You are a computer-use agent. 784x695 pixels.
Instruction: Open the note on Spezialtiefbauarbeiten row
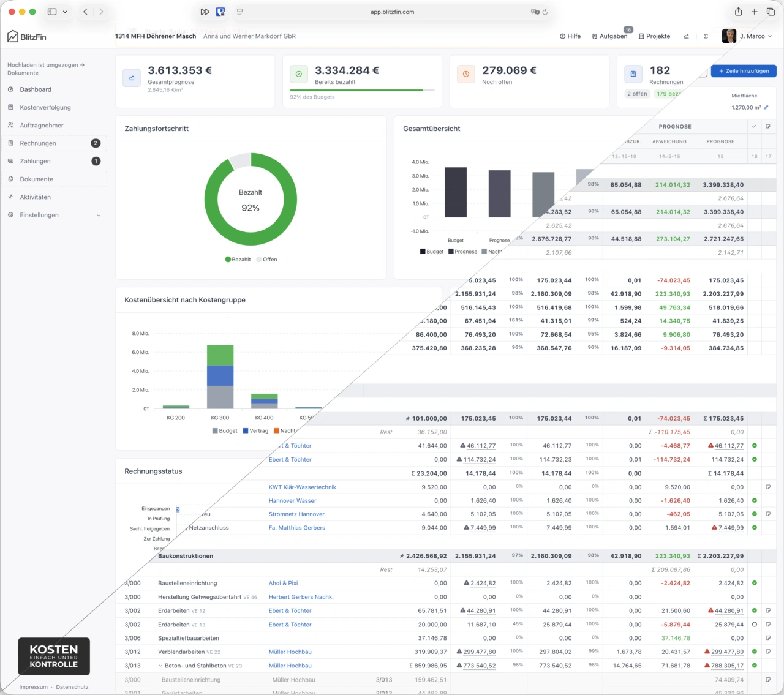tap(768, 638)
